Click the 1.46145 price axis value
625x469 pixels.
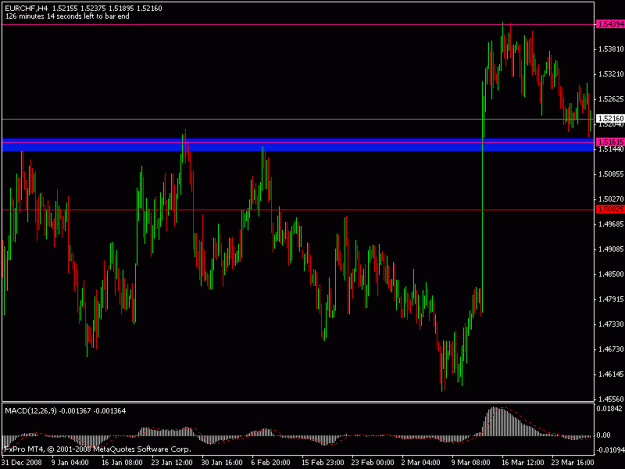pos(611,374)
